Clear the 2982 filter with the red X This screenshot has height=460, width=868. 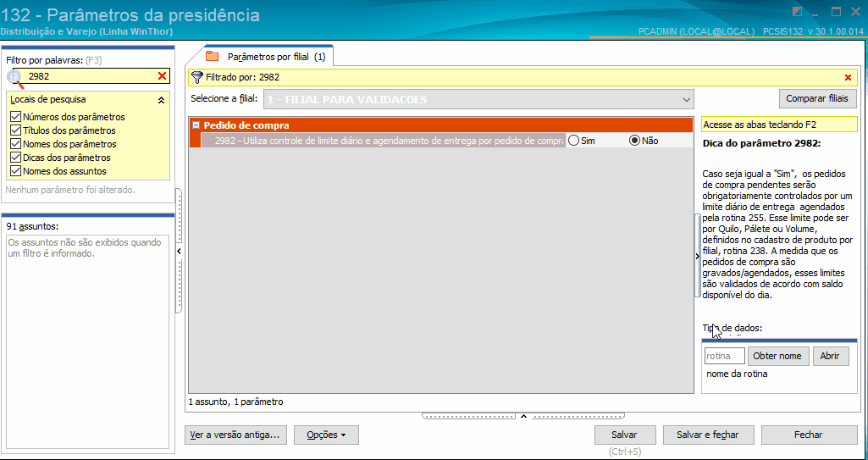[163, 76]
